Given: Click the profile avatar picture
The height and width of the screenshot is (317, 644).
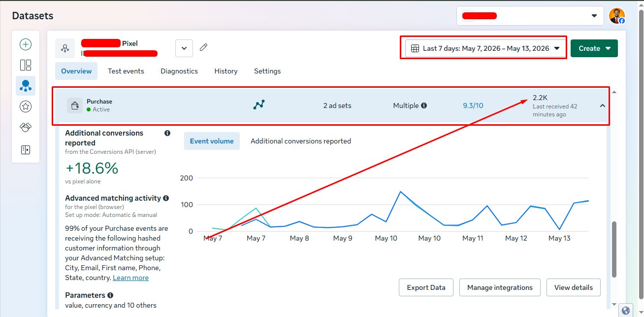Looking at the screenshot, I should [x=617, y=16].
